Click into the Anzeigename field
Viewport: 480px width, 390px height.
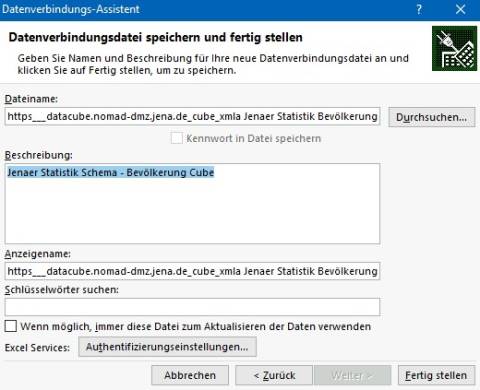(192, 271)
